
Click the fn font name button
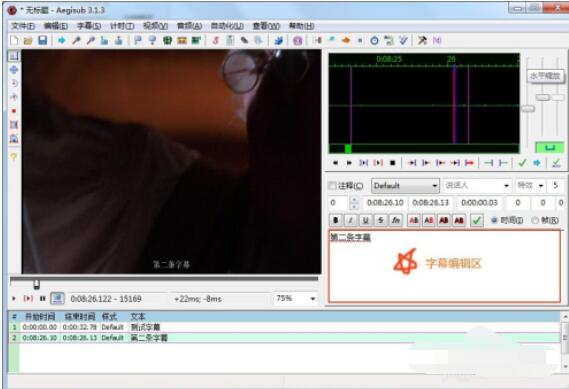pyautogui.click(x=396, y=220)
